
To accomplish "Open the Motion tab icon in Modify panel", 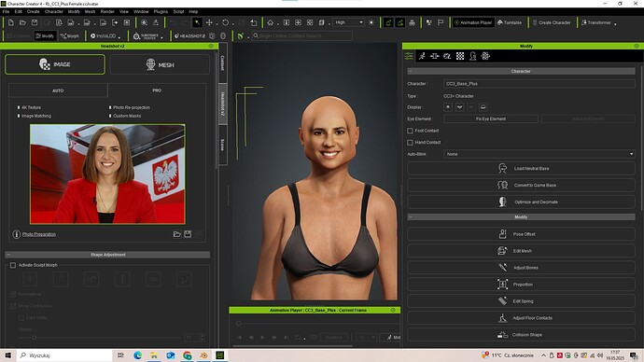I will (422, 56).
